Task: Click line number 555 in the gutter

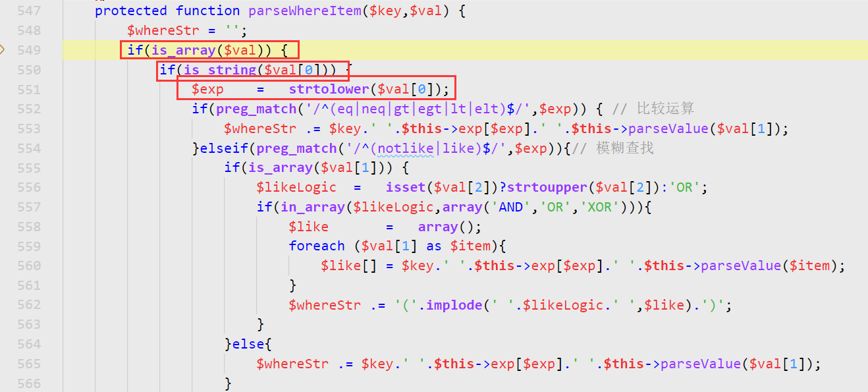Action: [28, 167]
